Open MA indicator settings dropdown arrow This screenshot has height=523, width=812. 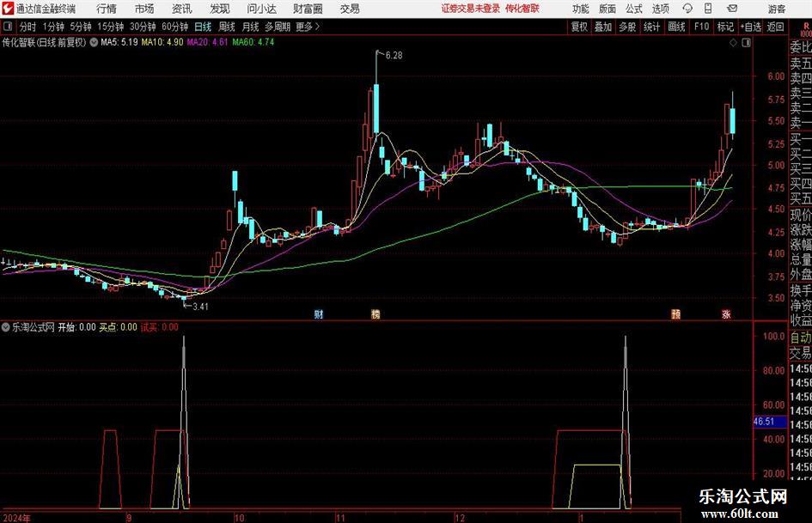[x=94, y=42]
